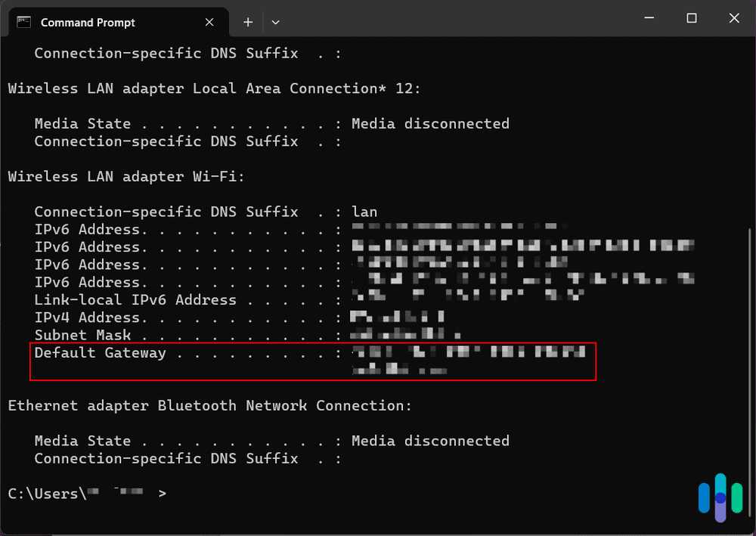
Task: Click the Default Gateway label text
Action: point(100,353)
